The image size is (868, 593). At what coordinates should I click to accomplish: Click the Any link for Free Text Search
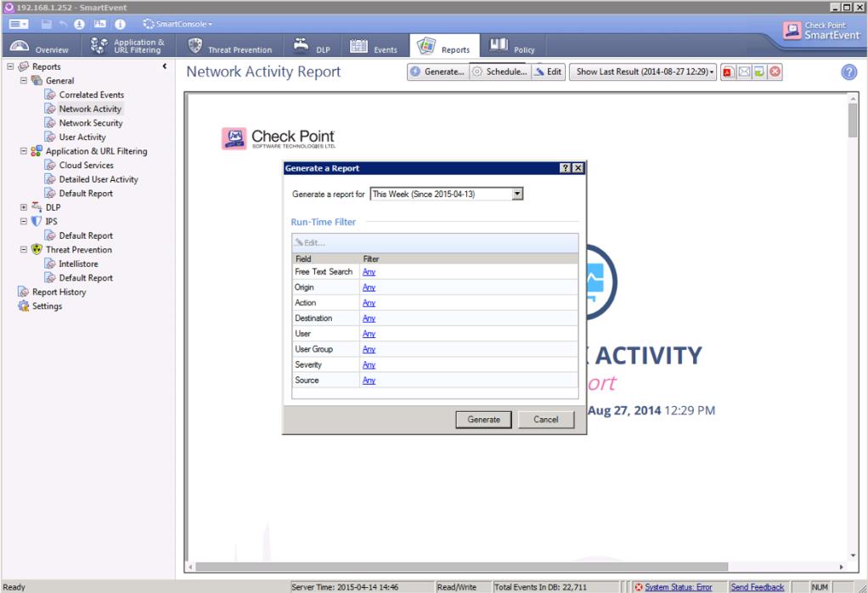point(369,272)
